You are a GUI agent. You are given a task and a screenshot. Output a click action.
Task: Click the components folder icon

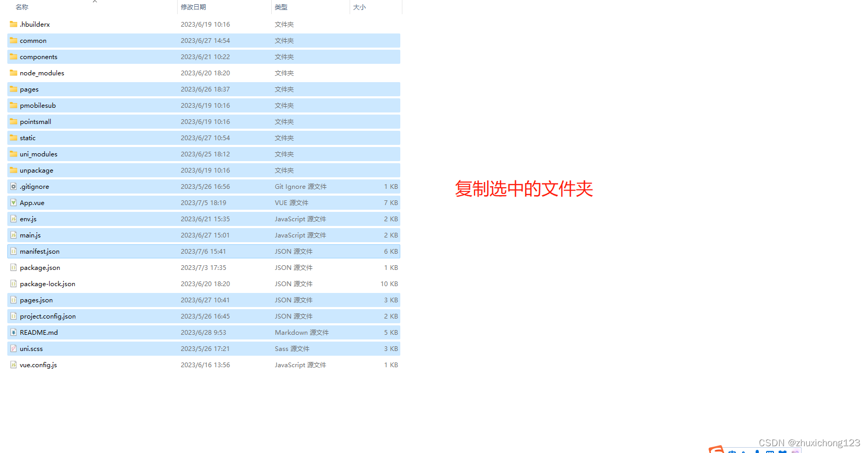(14, 56)
